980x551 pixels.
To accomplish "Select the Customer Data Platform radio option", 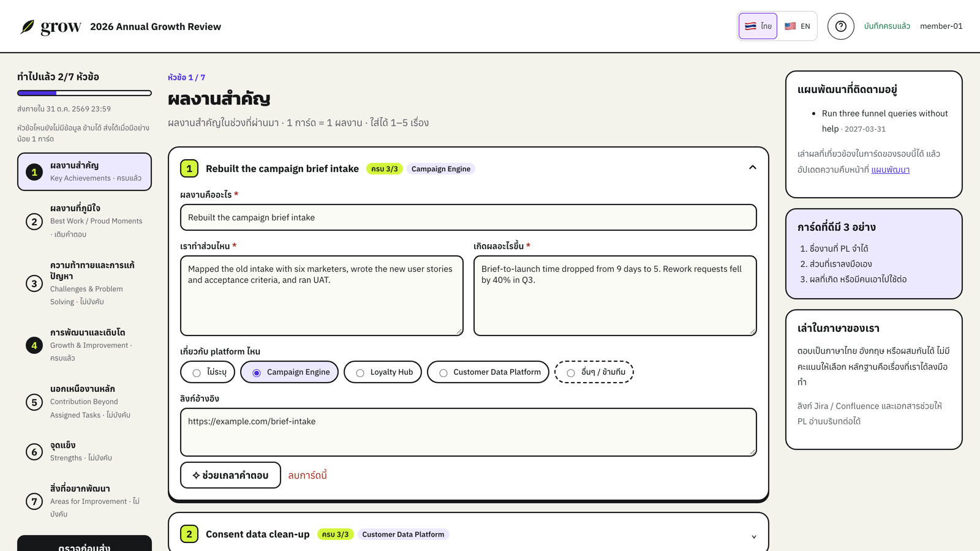I will pyautogui.click(x=488, y=372).
